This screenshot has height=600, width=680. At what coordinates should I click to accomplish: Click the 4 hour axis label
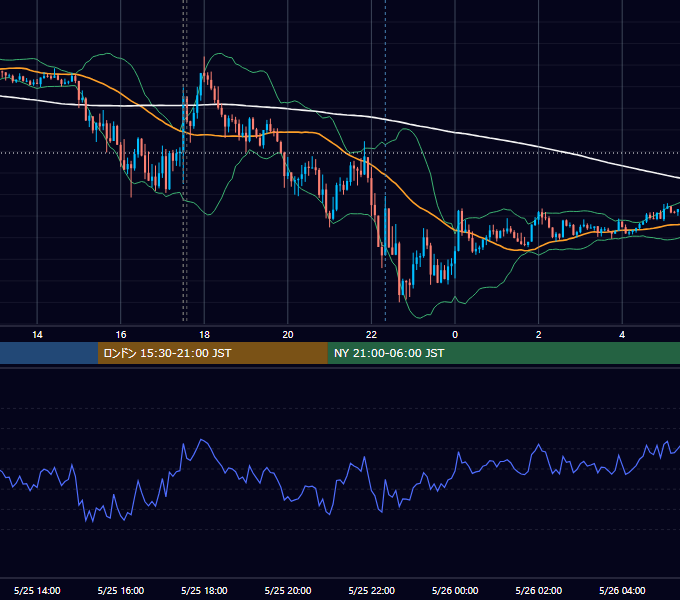coord(622,335)
